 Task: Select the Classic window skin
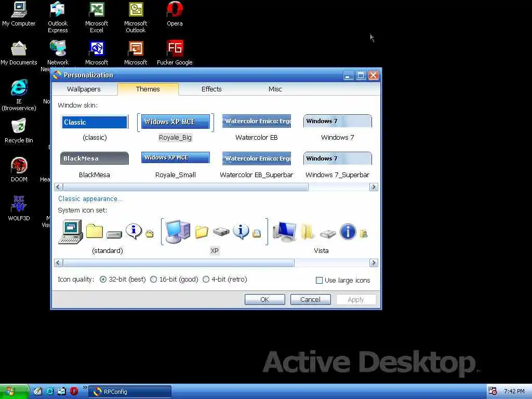95,128
